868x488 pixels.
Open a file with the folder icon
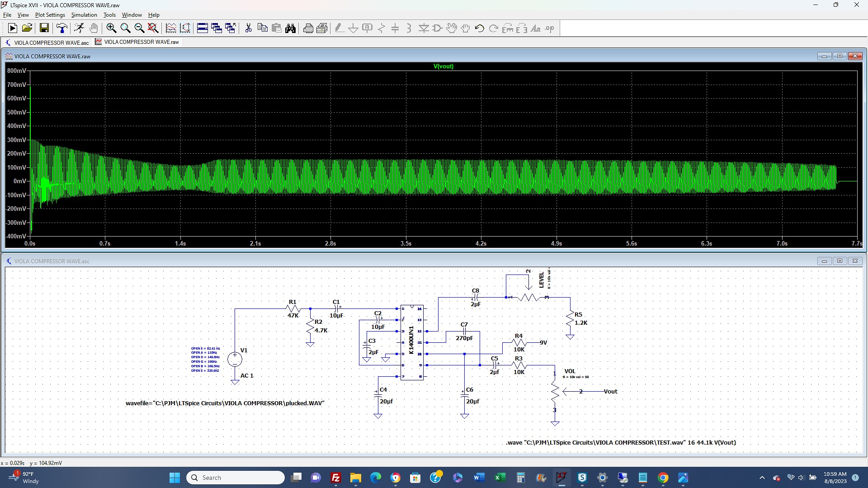click(27, 28)
